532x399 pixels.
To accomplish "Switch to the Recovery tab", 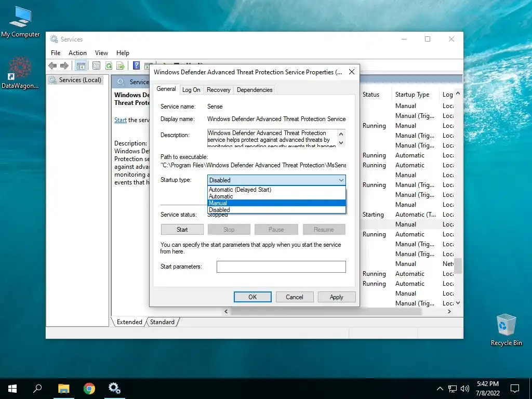I will click(x=219, y=90).
